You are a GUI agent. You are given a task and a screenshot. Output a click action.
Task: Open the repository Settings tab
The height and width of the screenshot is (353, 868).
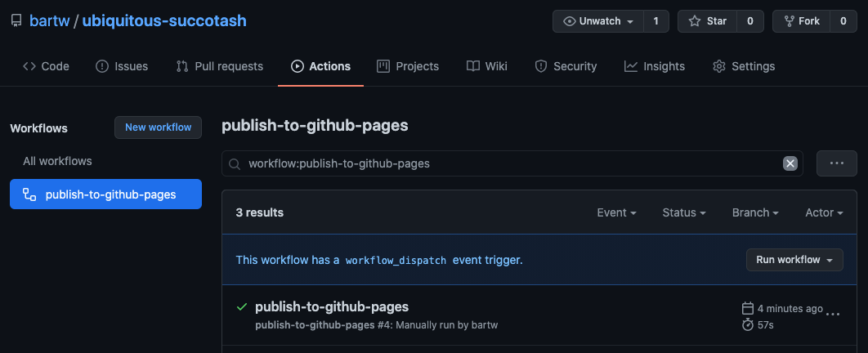tap(744, 66)
